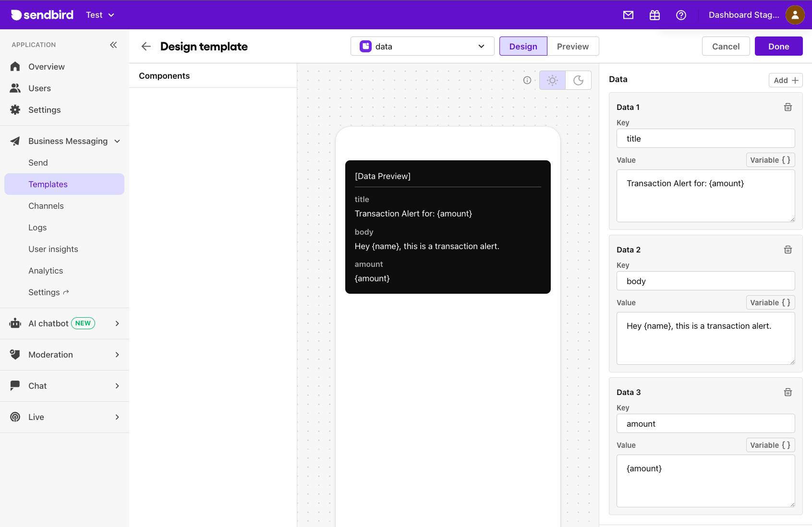The width and height of the screenshot is (812, 527).
Task: Insert a Variable into Data 2 value
Action: [770, 302]
